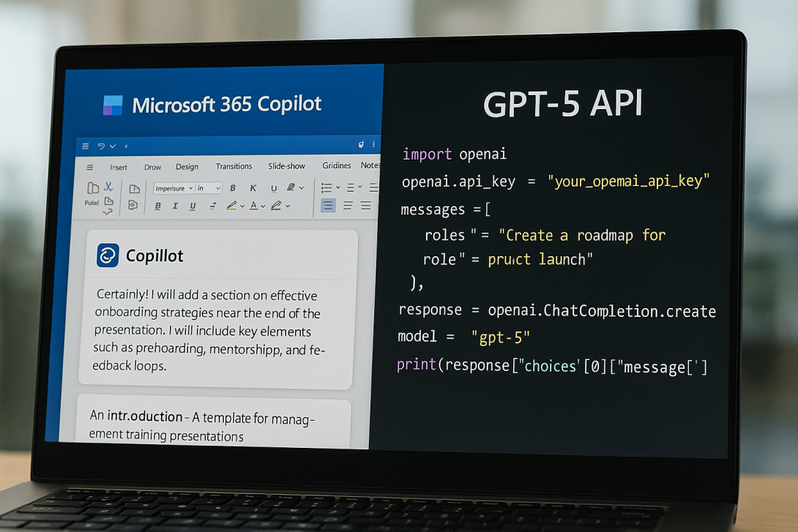Click the Cut scissors icon
The height and width of the screenshot is (532, 798).
tap(108, 187)
